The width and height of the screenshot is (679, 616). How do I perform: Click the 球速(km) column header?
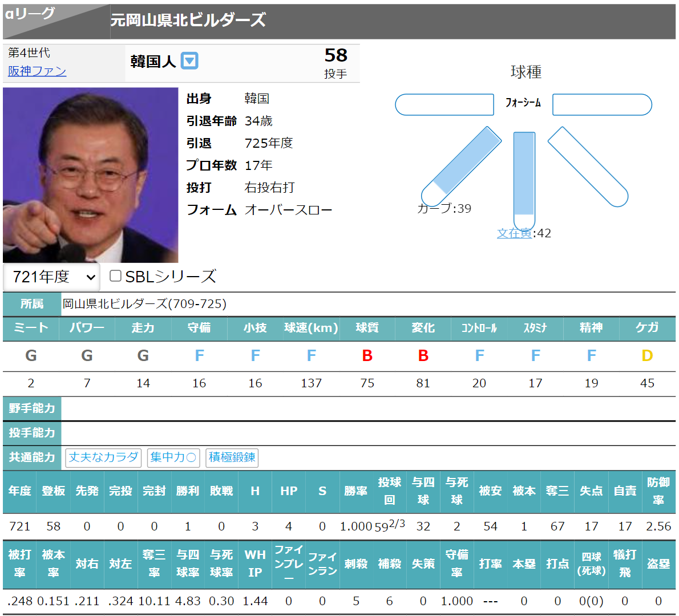tap(311, 328)
